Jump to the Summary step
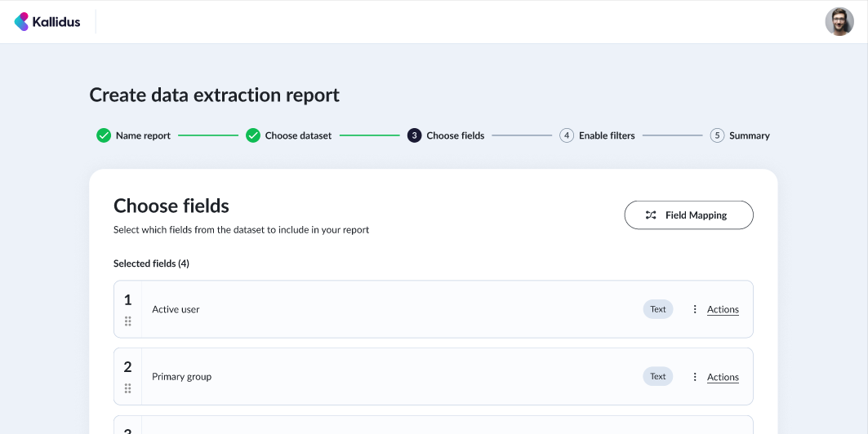The width and height of the screenshot is (868, 434). tap(749, 135)
